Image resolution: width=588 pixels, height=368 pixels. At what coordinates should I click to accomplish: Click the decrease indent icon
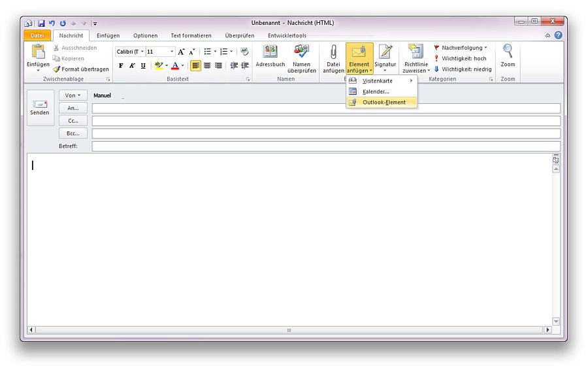pos(234,65)
